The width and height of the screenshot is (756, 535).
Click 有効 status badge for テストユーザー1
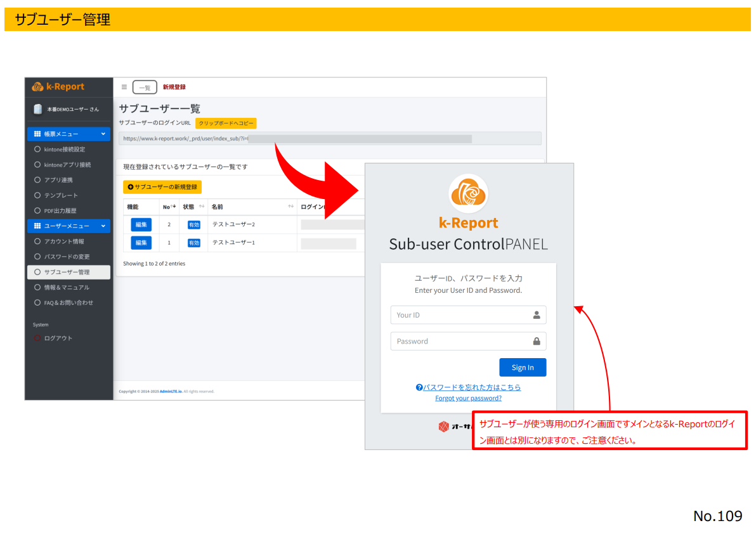coord(194,243)
